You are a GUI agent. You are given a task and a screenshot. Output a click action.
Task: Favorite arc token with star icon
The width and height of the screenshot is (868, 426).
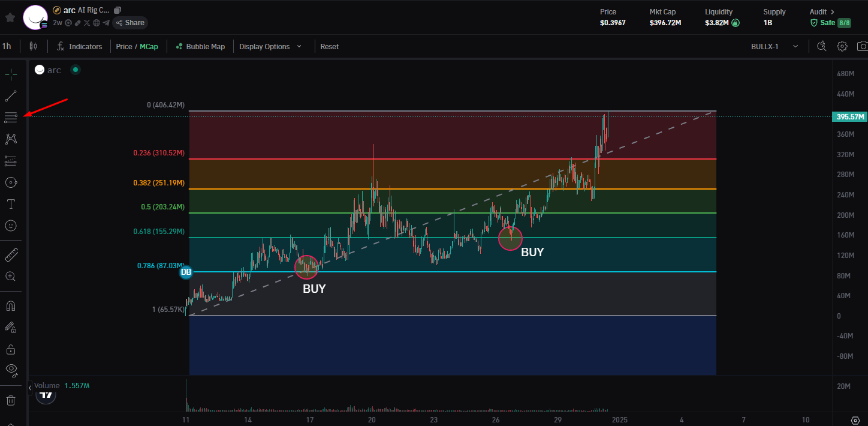point(10,17)
